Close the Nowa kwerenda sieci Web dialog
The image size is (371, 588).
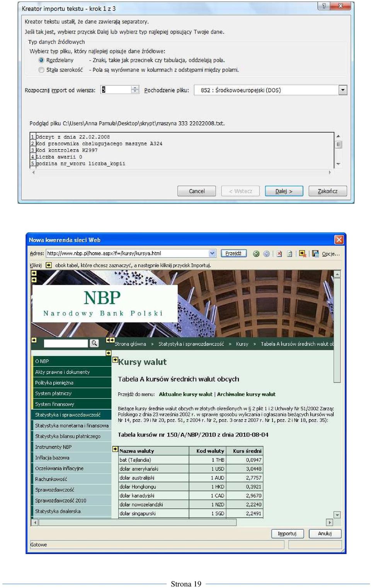pyautogui.click(x=339, y=240)
